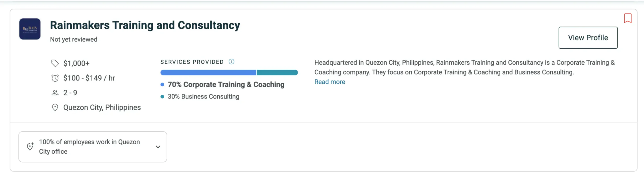Expand the employees location chevron arrow
This screenshot has height=177, width=644.
click(158, 147)
